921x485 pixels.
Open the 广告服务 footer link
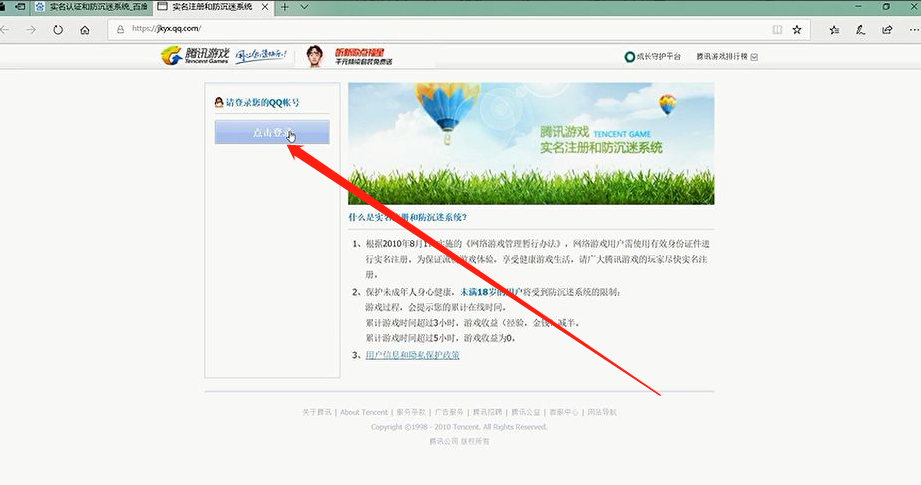point(449,412)
